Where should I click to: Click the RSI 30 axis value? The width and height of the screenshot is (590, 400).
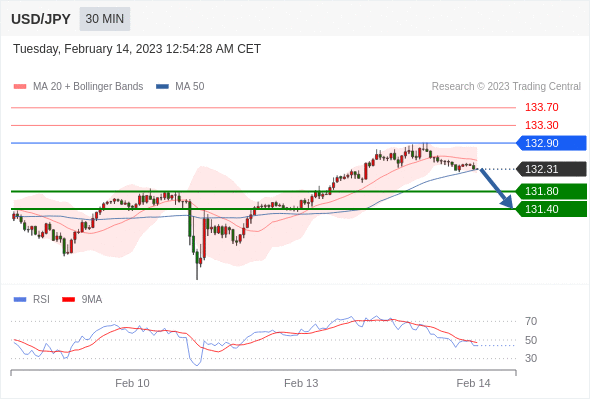(531, 358)
